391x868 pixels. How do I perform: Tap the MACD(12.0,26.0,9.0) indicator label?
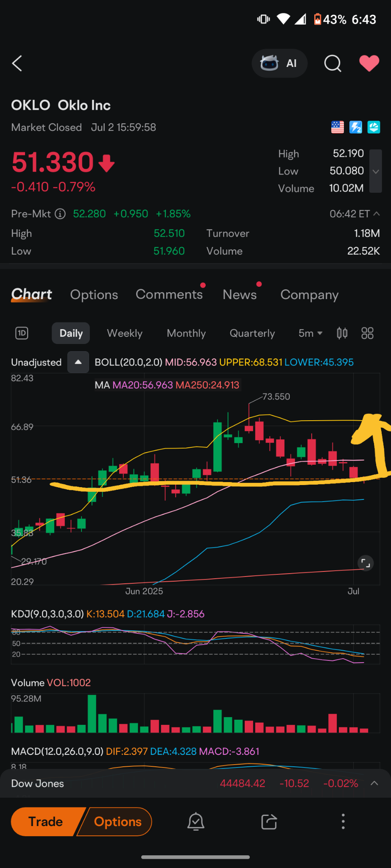(57, 752)
